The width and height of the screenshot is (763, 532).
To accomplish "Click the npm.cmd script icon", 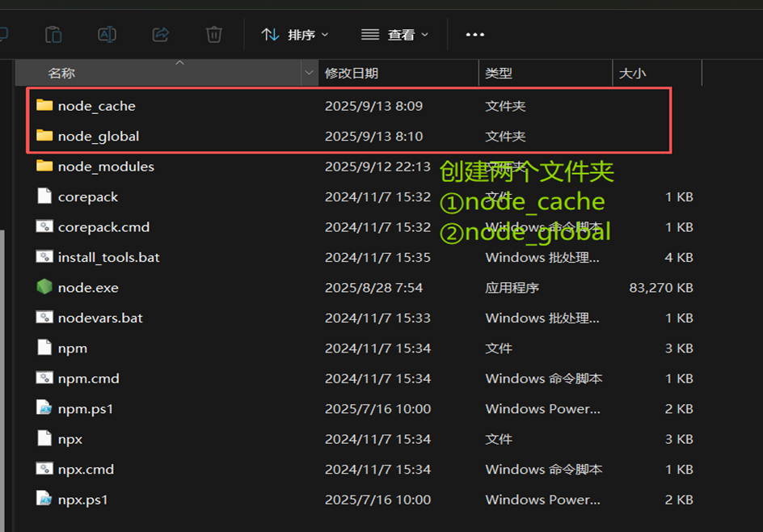I will click(x=44, y=378).
